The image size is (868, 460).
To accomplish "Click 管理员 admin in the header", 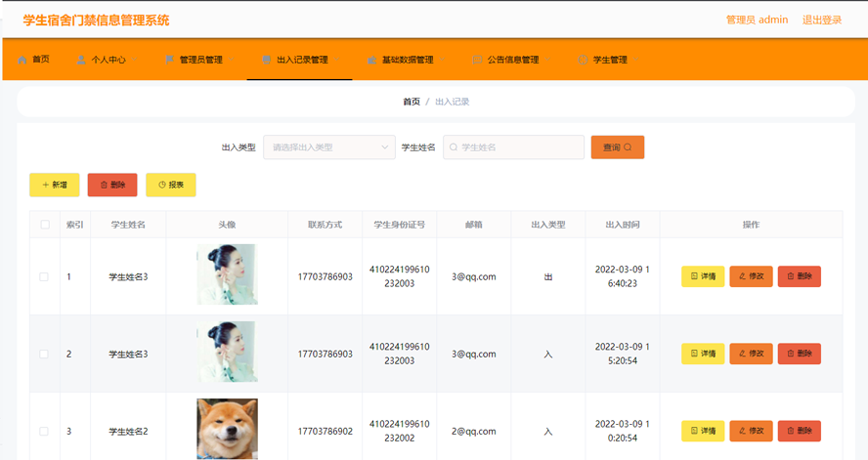I will click(x=757, y=20).
